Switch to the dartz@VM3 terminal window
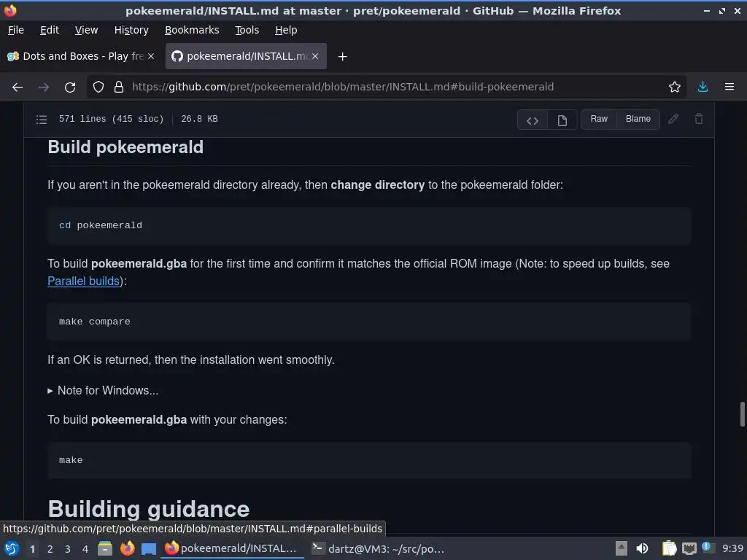 [379, 548]
